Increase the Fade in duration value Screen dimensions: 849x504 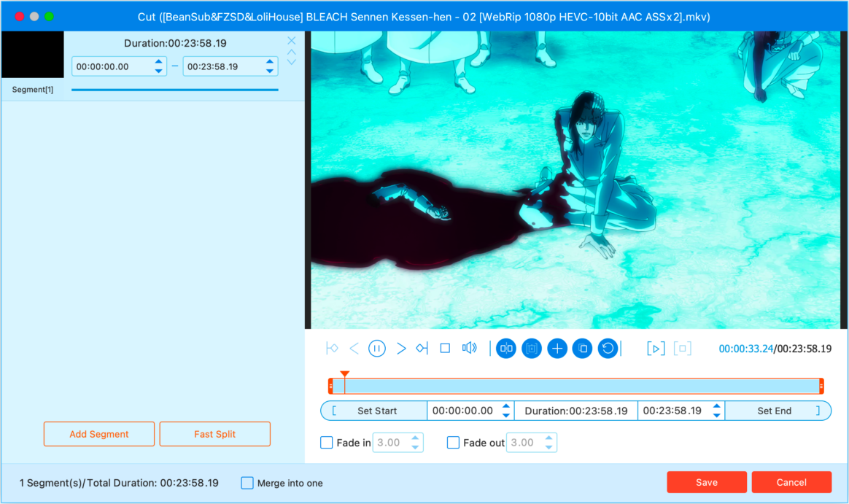pyautogui.click(x=415, y=438)
